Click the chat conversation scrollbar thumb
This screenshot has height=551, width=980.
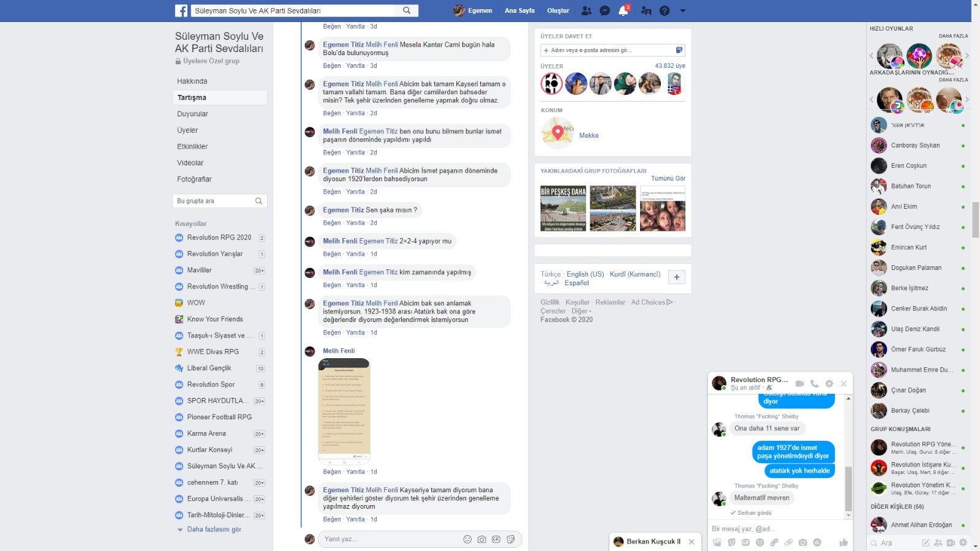point(848,489)
